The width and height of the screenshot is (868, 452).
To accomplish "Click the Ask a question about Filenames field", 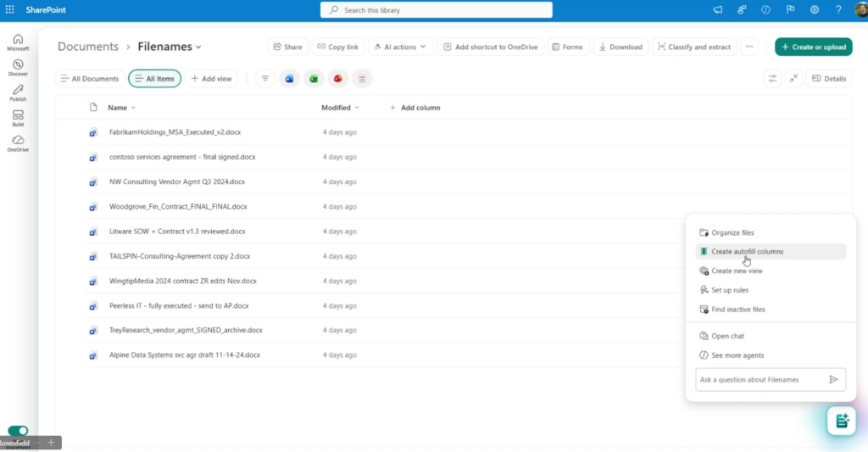I will coord(759,380).
